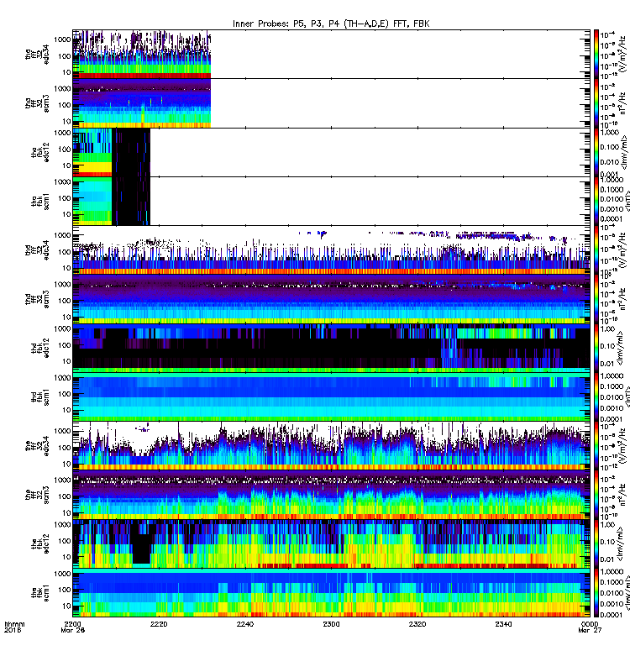
Task: Click the 2220 time axis label
Action: pos(159,623)
